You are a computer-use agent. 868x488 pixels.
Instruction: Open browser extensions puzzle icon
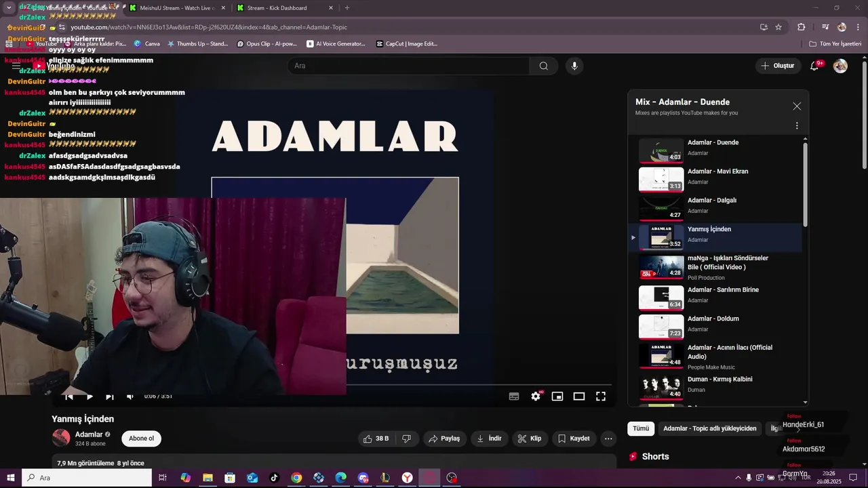802,27
